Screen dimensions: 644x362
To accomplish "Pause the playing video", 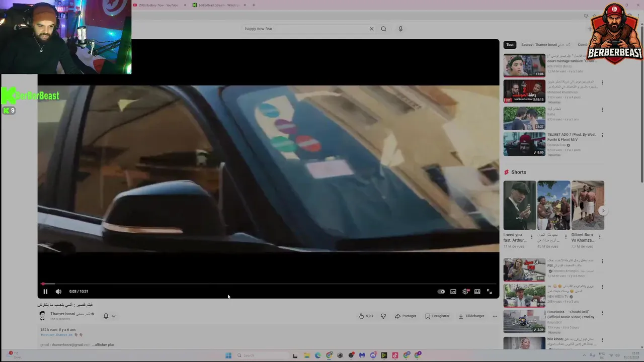I will tap(45, 292).
